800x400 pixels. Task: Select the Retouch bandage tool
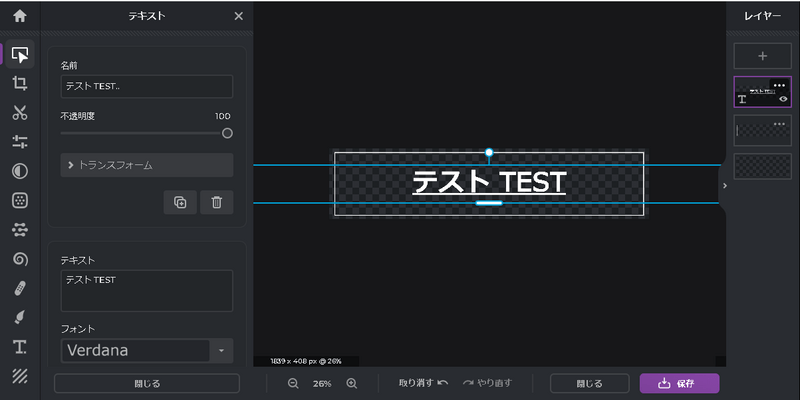coord(19,288)
